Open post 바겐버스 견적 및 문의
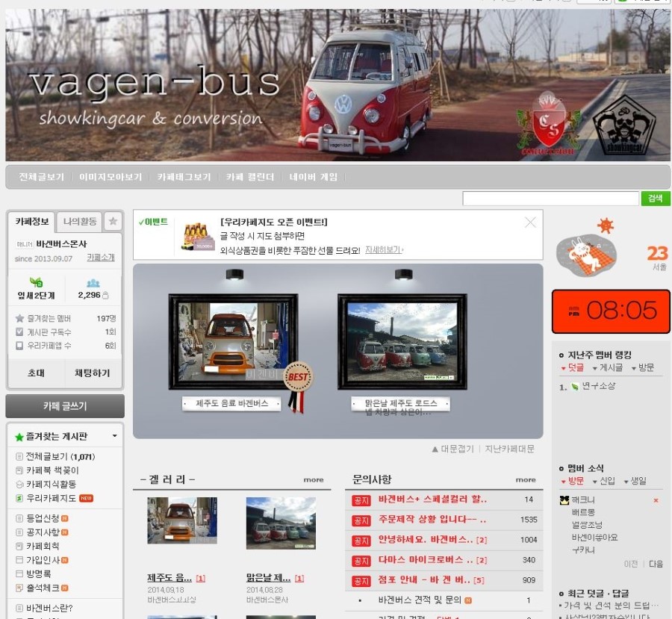The width and height of the screenshot is (672, 619). click(420, 600)
